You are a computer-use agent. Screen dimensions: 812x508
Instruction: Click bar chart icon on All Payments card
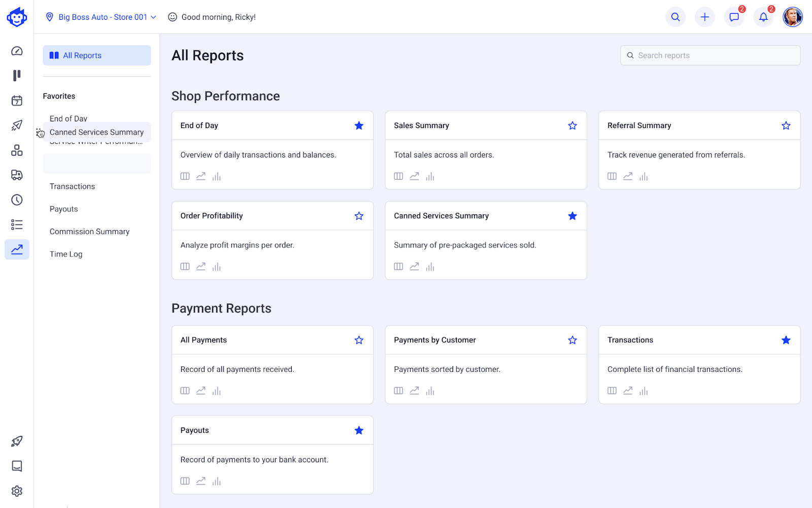click(217, 391)
